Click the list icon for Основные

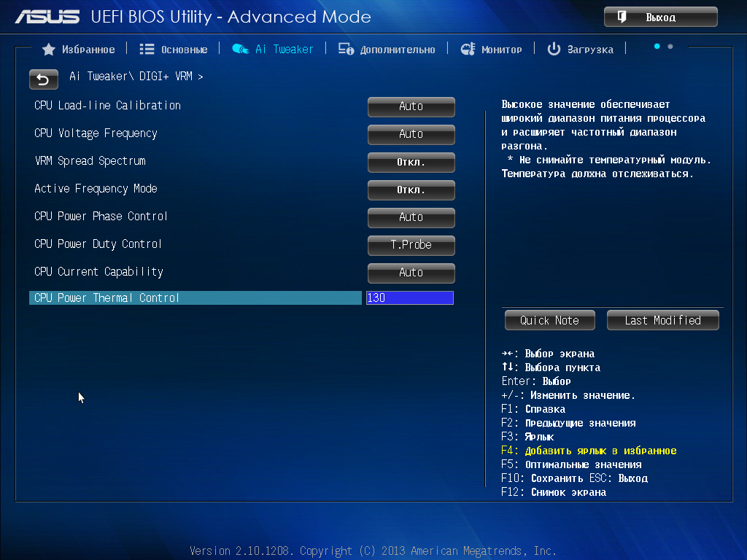pos(147,50)
